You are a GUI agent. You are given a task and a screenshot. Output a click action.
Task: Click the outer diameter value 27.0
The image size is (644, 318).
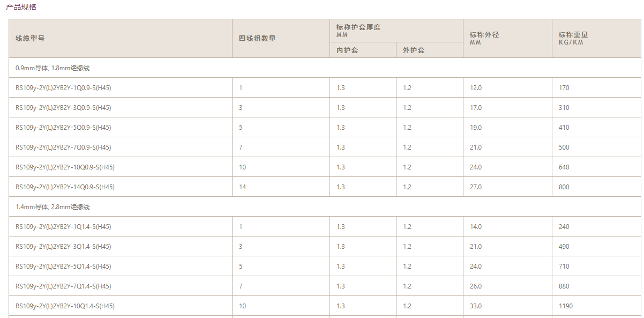(x=476, y=187)
